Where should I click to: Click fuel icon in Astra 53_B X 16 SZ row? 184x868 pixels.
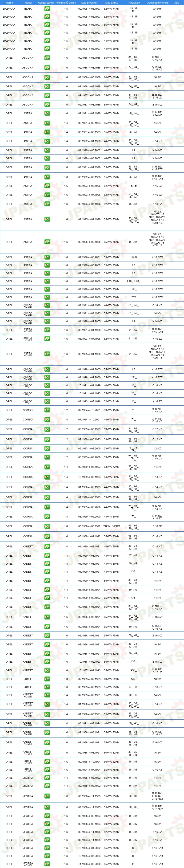pyautogui.click(x=47, y=186)
